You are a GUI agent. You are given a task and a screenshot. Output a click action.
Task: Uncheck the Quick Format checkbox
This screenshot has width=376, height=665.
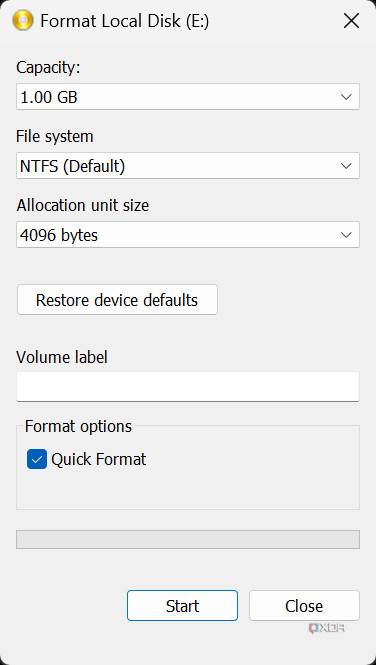pyautogui.click(x=37, y=459)
